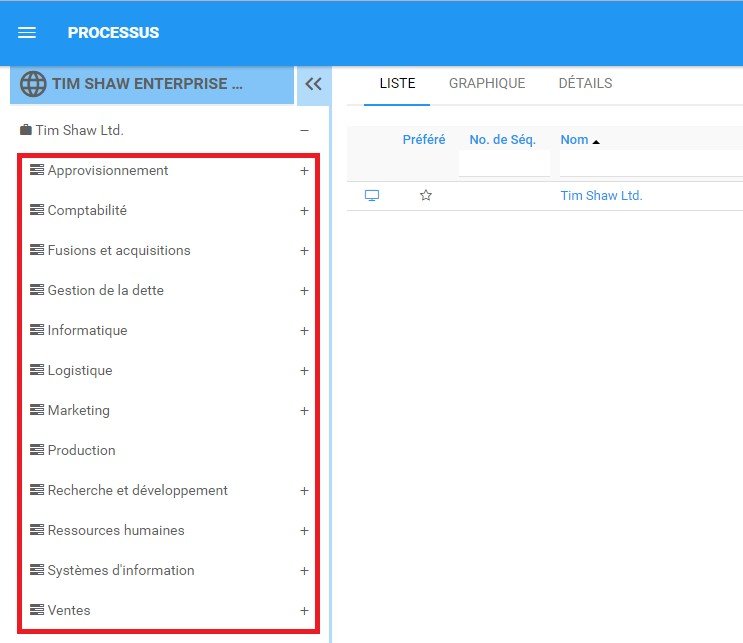
Task: Click the Ressources humaines process icon
Action: 37,530
